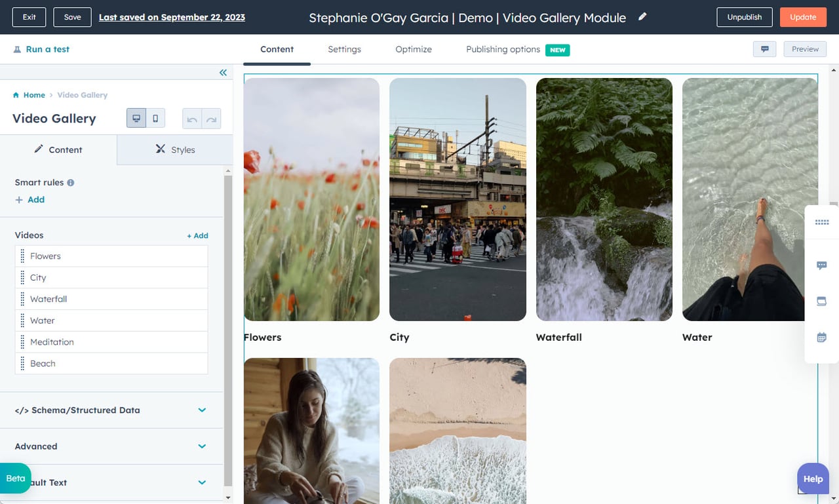Select the City video item in list
This screenshot has width=839, height=504.
(111, 278)
